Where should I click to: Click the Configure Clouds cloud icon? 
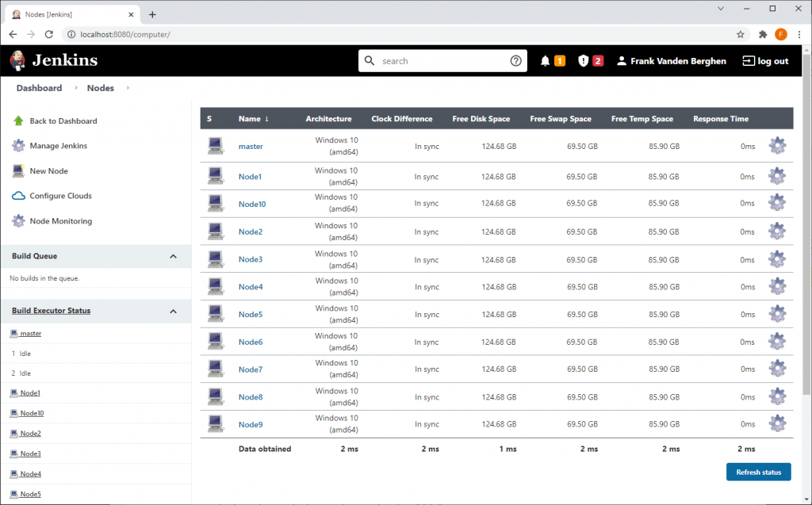click(x=18, y=196)
